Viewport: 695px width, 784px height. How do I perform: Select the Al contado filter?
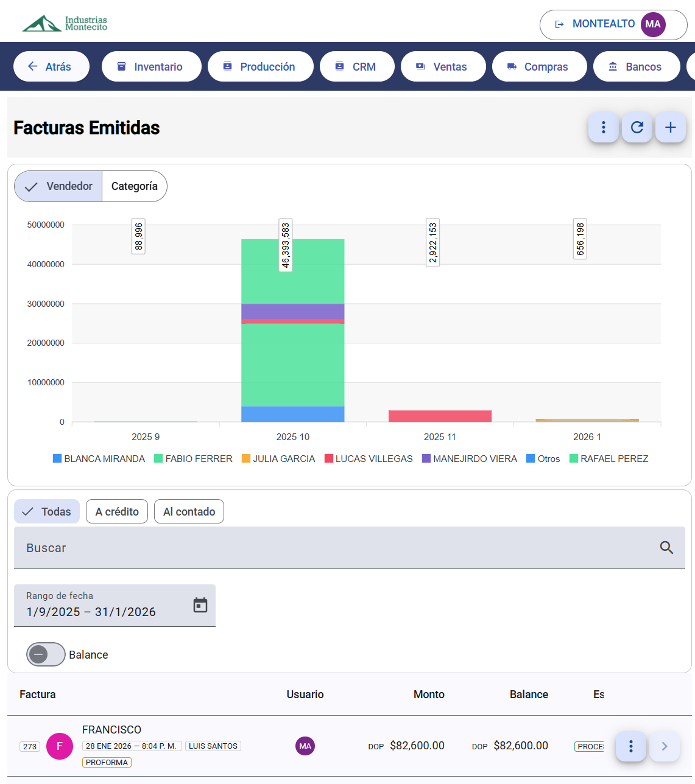click(189, 511)
